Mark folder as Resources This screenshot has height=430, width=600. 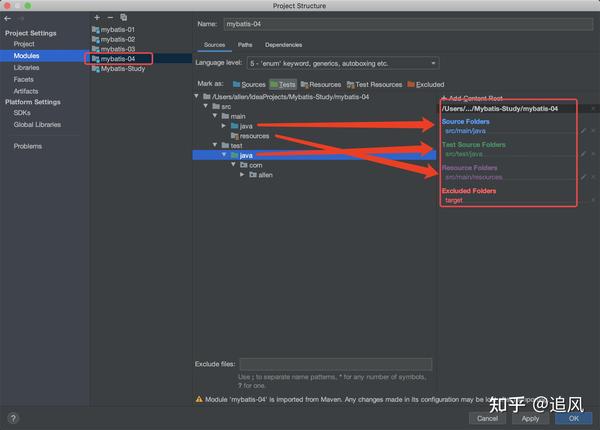coord(321,85)
